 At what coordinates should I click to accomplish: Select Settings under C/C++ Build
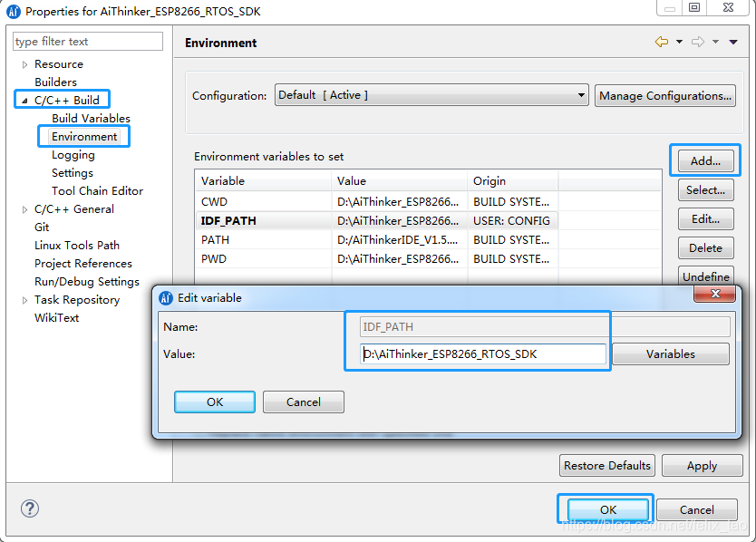click(73, 172)
